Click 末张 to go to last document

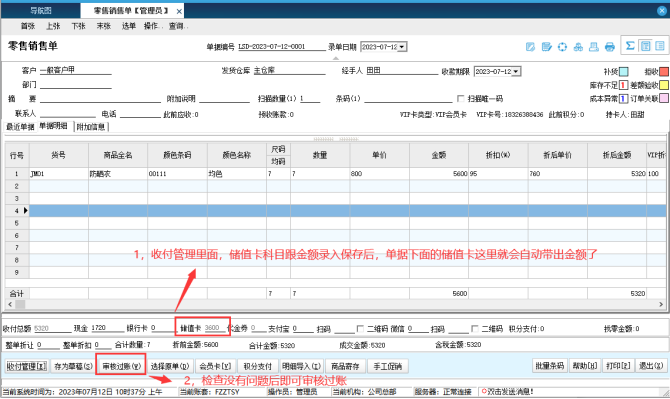point(103,26)
